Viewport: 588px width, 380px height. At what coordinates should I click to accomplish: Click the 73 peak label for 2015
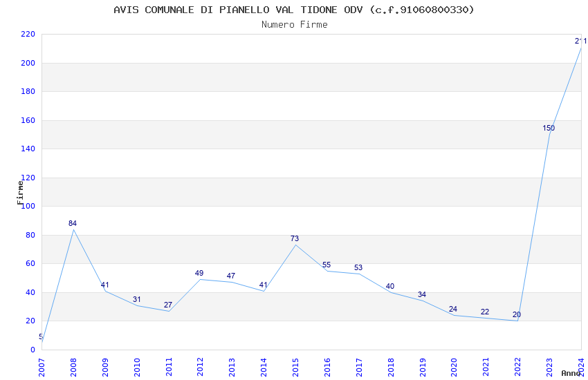point(295,238)
